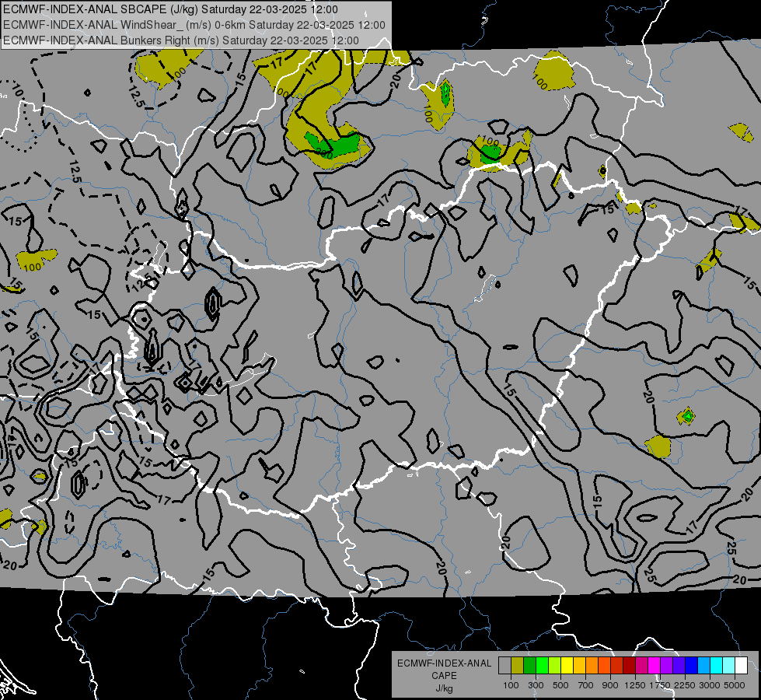Viewport: 761px width, 700px height.
Task: Select the indigo swatch before 2250
Action: click(679, 666)
